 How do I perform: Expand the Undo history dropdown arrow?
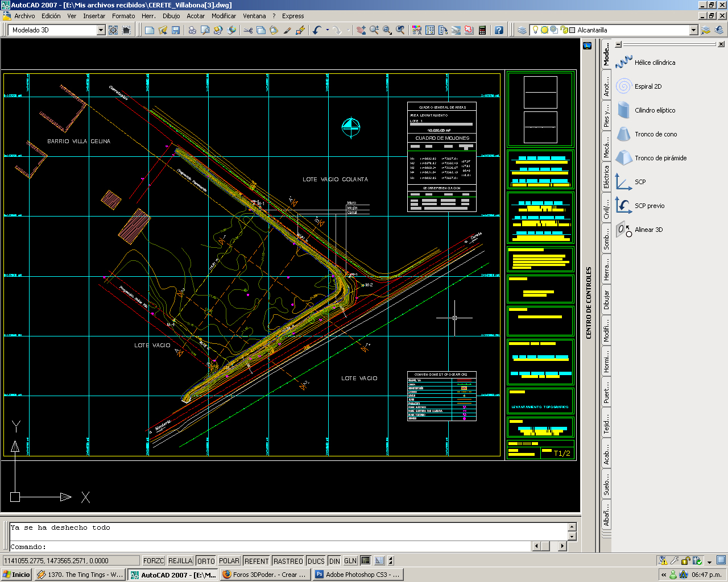click(x=327, y=30)
